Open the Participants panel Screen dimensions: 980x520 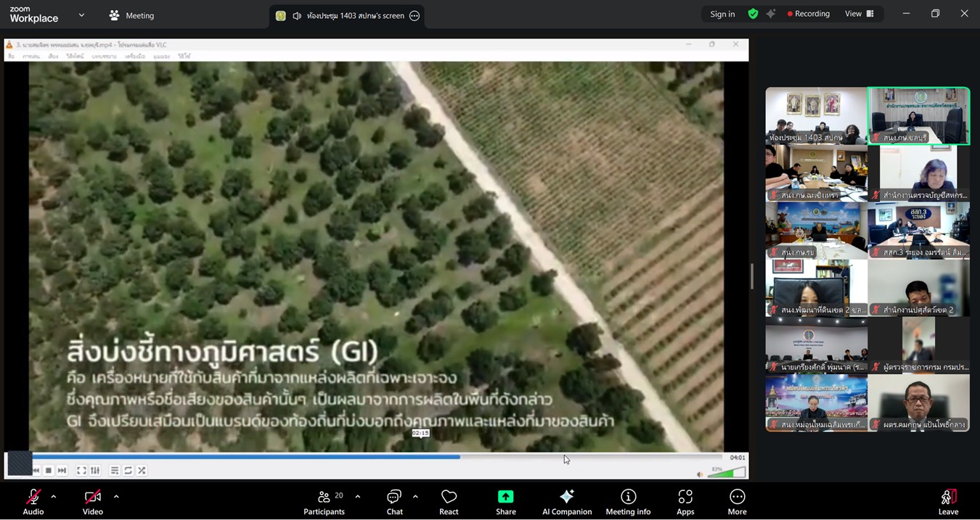pyautogui.click(x=324, y=502)
